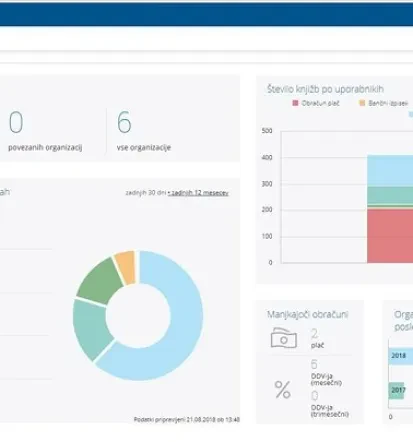Click the money banknote icon for plač
Viewport: 413px width, 442px height.
coord(284,338)
